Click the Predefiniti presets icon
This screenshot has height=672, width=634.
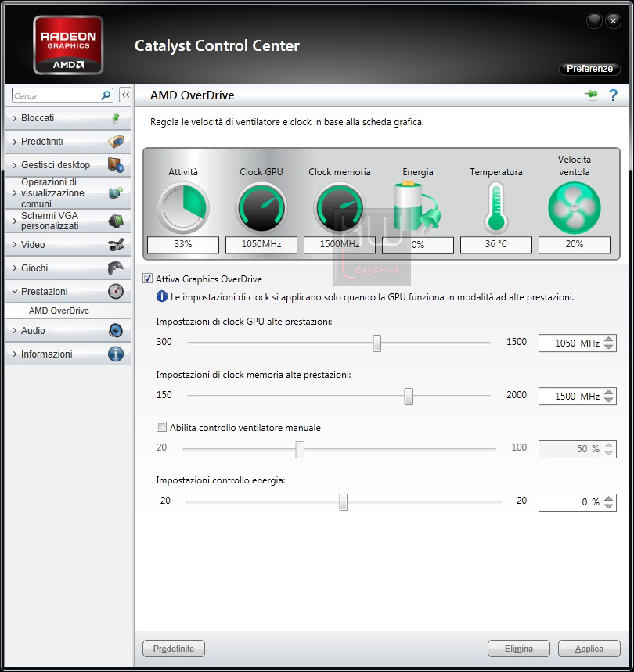pyautogui.click(x=116, y=141)
